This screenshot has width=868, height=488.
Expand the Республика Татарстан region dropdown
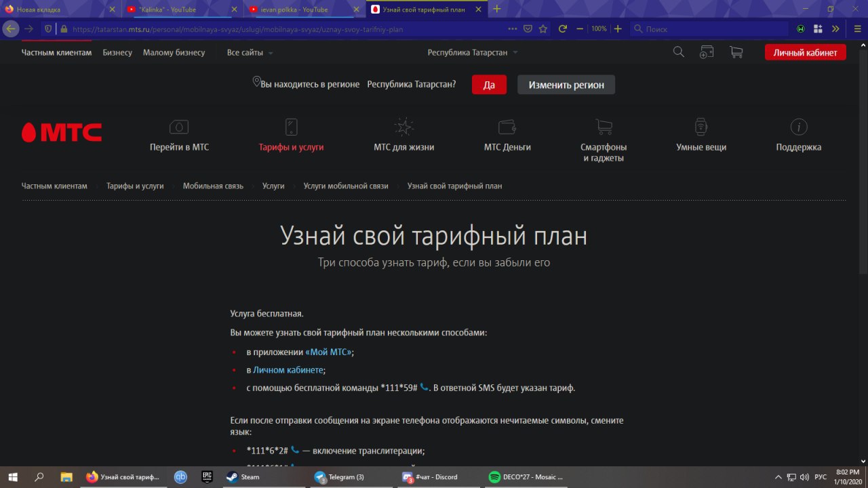pos(472,53)
